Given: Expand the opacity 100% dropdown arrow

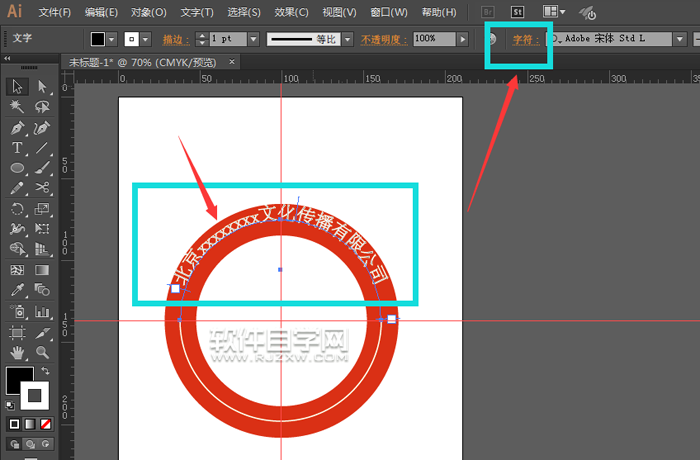Looking at the screenshot, I should 462,39.
